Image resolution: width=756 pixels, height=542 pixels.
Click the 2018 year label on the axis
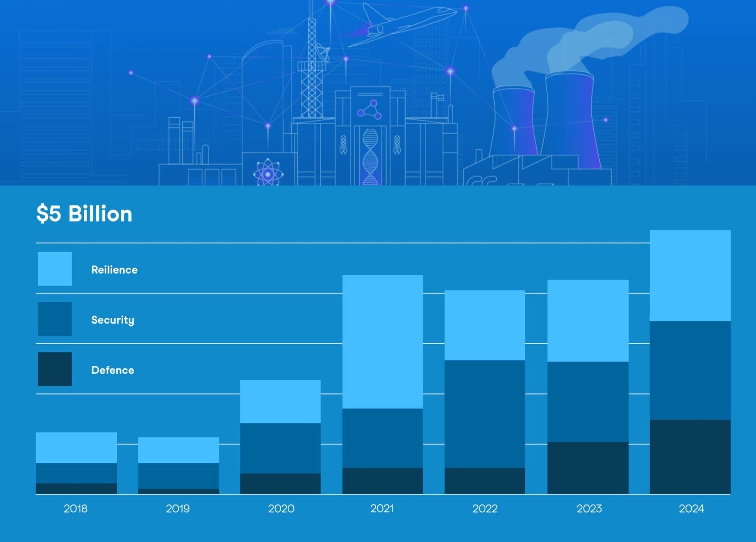pos(75,509)
